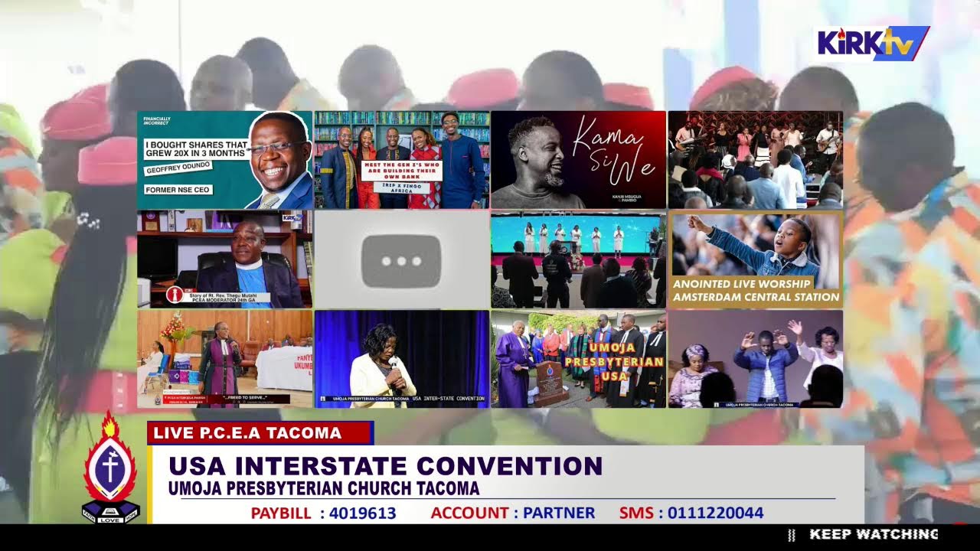Open the Geoffrey Odundo shares video thumbnail
The image size is (980, 551).
225,160
